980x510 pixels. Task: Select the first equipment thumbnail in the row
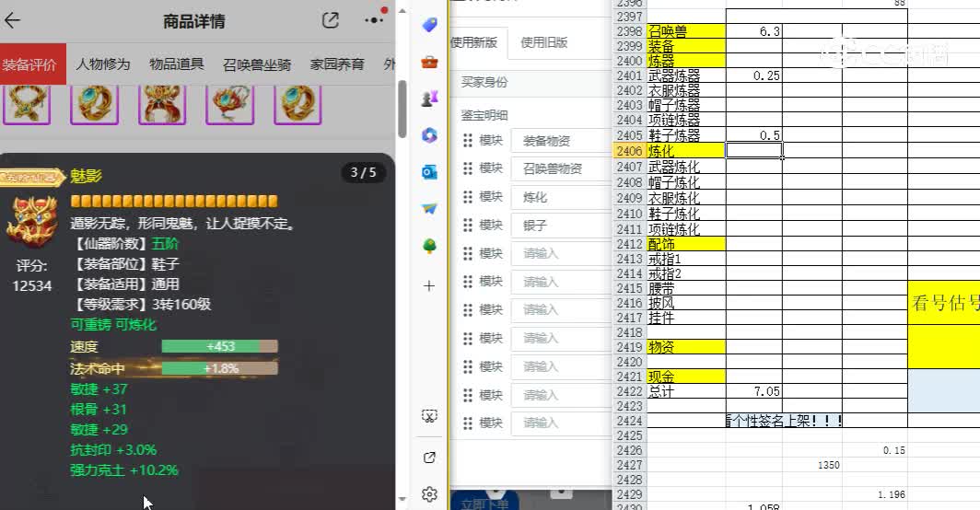point(27,104)
